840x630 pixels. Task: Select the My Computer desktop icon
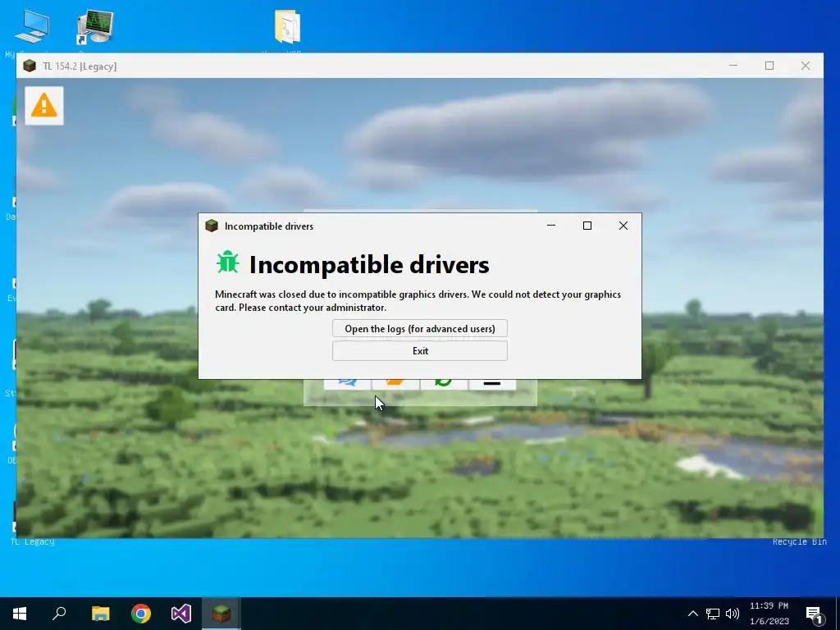[32, 27]
